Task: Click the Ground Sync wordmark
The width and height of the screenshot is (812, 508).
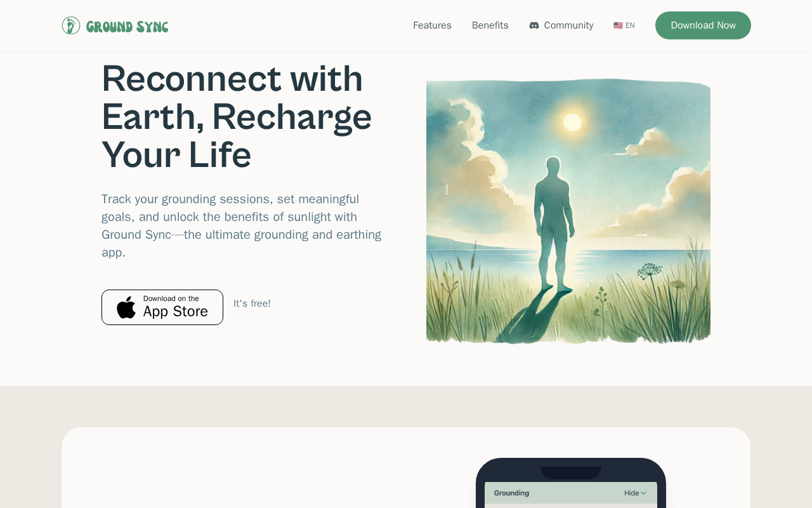Action: 127,26
